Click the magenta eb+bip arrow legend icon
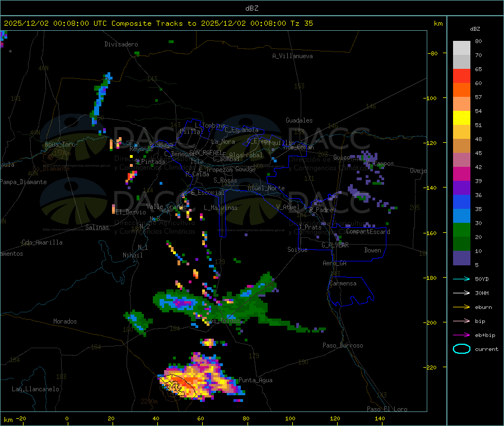 (x=461, y=335)
